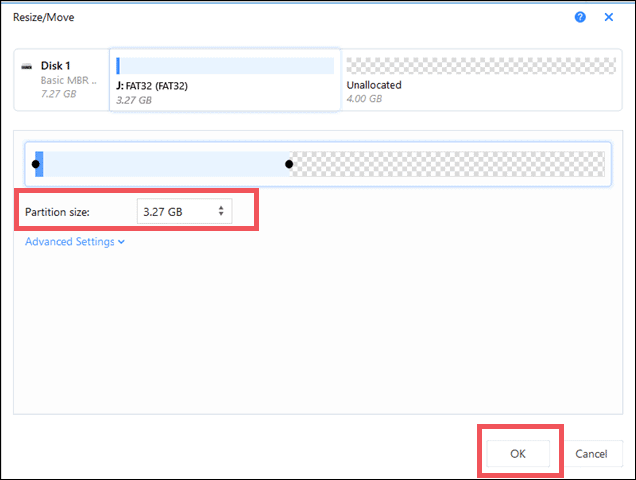Confirm with the OK button

(518, 453)
